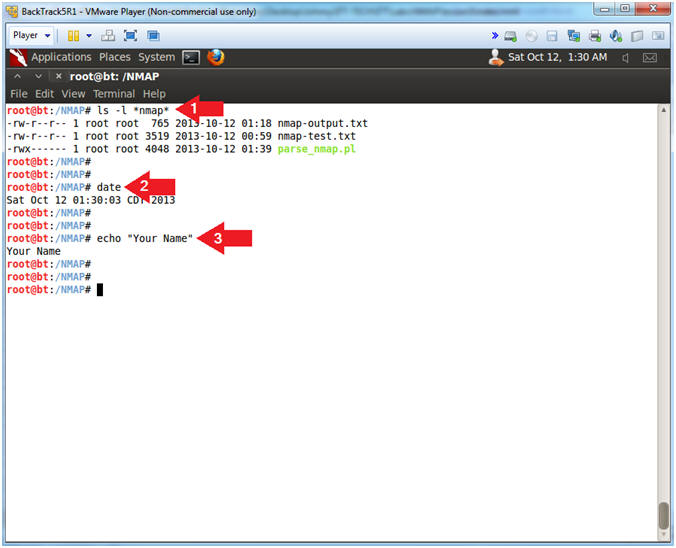Switch to VMware Unity mode

[153, 36]
